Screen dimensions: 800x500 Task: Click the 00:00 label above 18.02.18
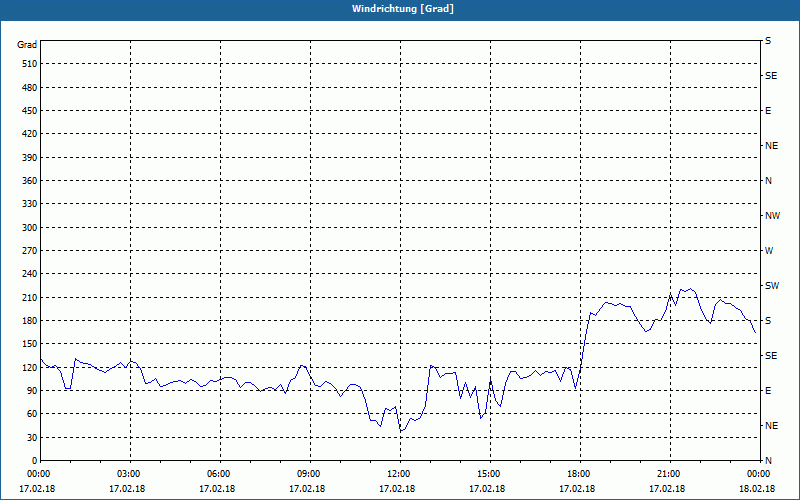[759, 474]
